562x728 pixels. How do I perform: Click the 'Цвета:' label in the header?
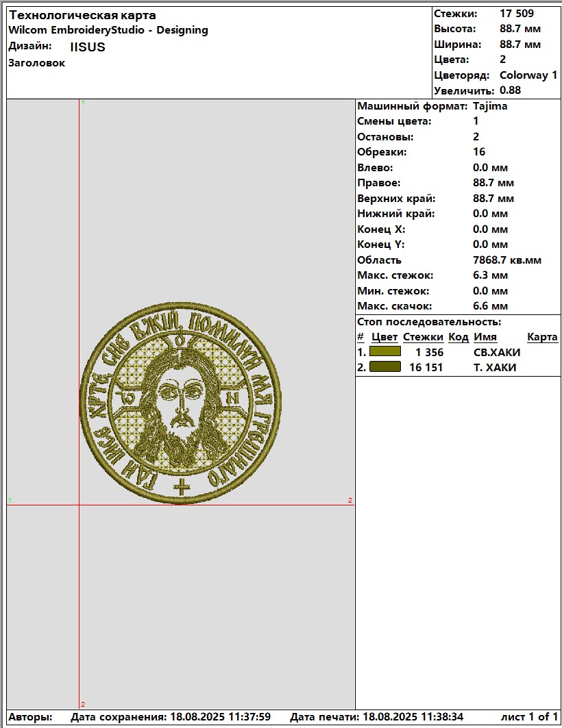pos(452,60)
